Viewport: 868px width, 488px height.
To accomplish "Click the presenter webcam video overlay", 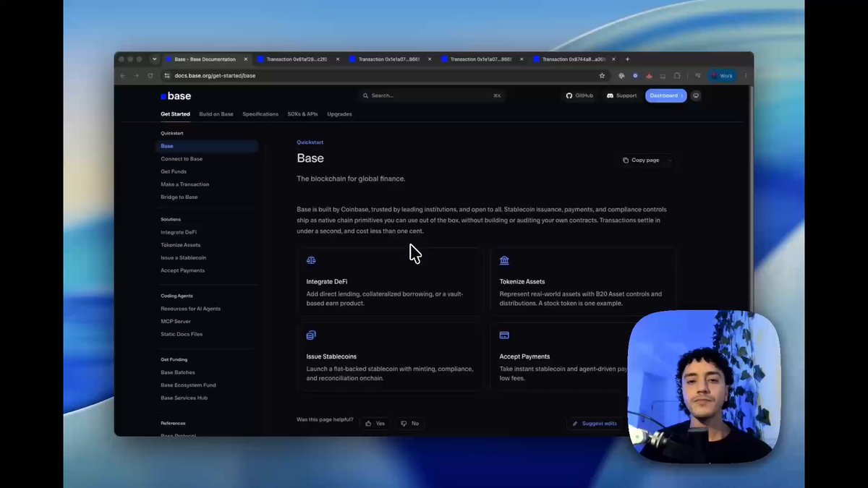I will (x=704, y=388).
